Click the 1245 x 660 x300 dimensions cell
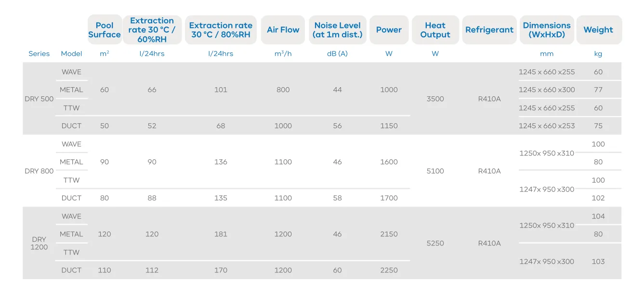This screenshot has width=644, height=296. [547, 90]
